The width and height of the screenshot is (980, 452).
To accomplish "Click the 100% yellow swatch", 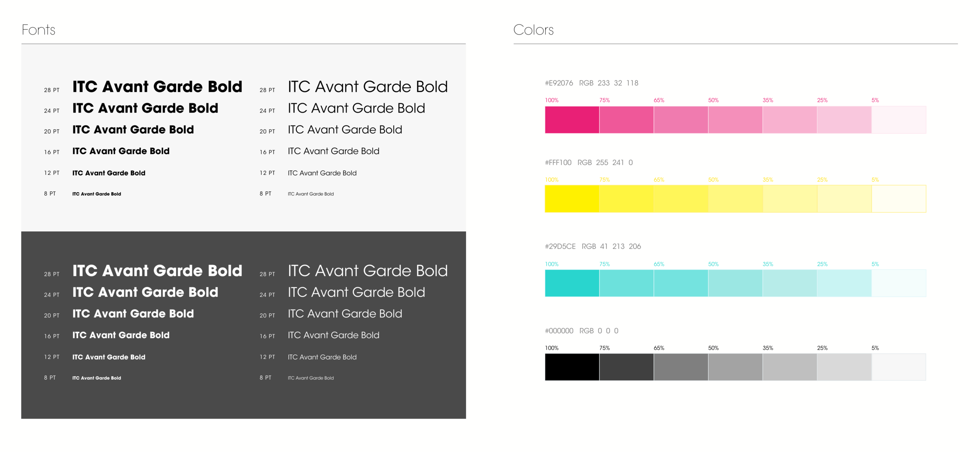I will coord(572,199).
